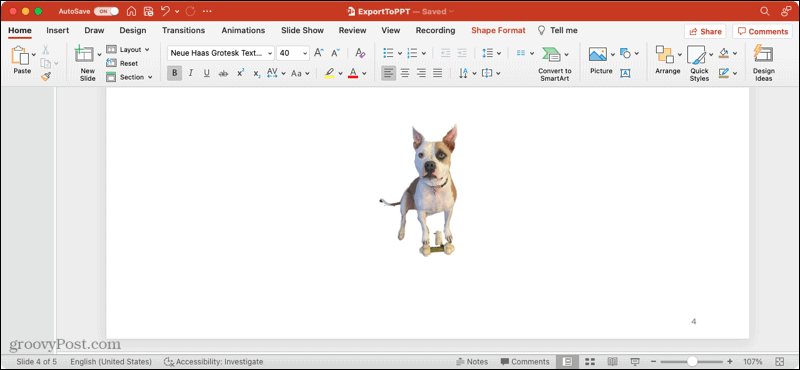
Task: Click the Format Painter brush icon
Action: pos(45,77)
